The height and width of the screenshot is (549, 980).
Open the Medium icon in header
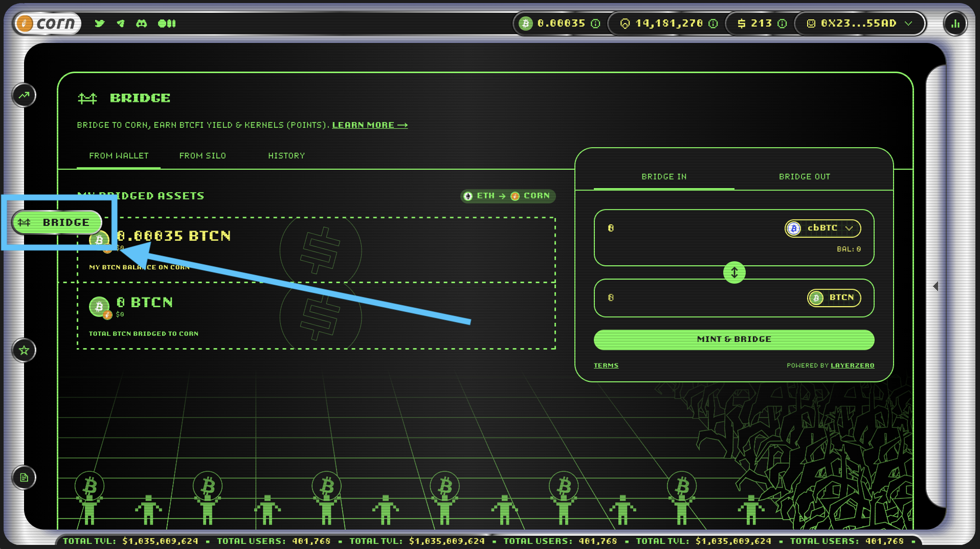[x=167, y=24]
